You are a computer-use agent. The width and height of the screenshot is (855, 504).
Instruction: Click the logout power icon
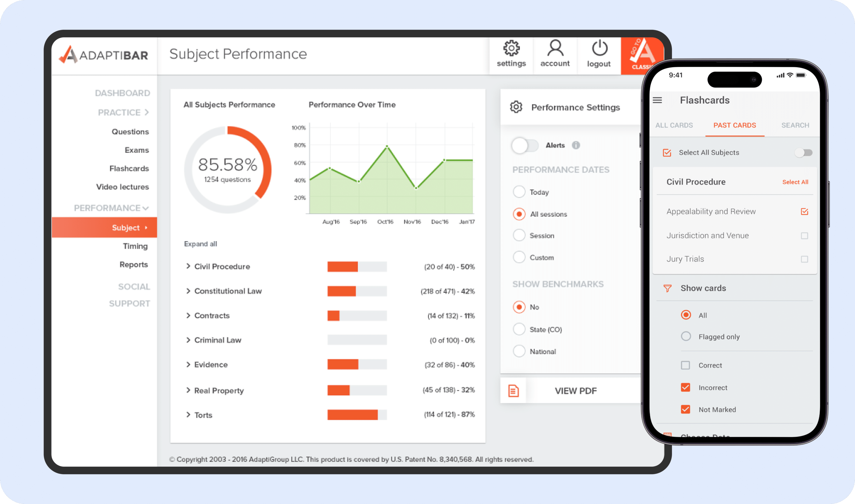(x=599, y=48)
